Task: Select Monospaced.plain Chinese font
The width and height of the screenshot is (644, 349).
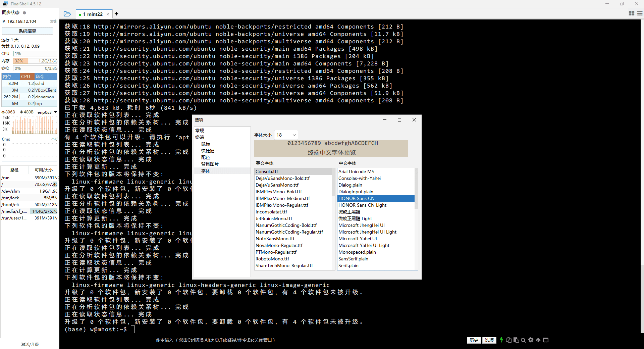Action: tap(376, 252)
